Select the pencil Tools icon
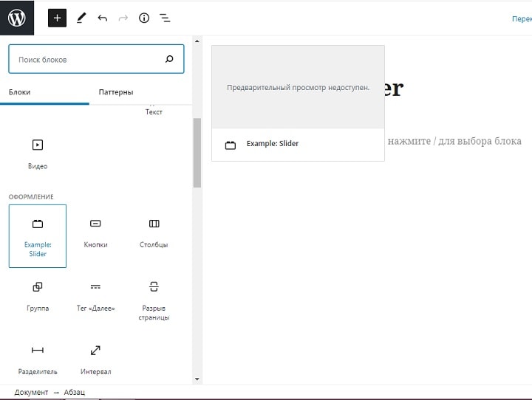The image size is (532, 400). pos(81,18)
